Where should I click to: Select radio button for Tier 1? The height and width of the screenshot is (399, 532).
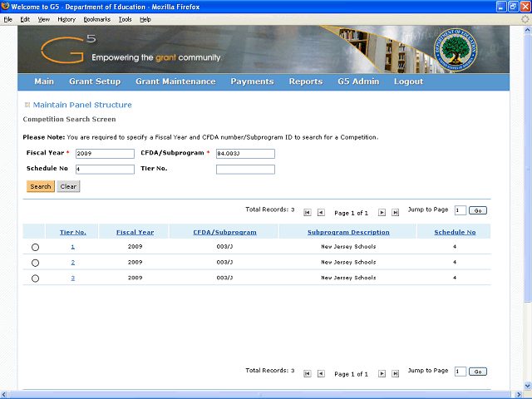35,248
